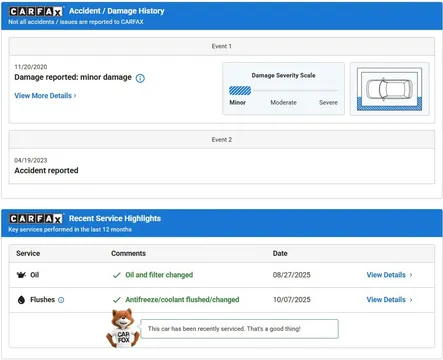Click the Event 2 header bar
443x360 pixels.
click(x=222, y=140)
